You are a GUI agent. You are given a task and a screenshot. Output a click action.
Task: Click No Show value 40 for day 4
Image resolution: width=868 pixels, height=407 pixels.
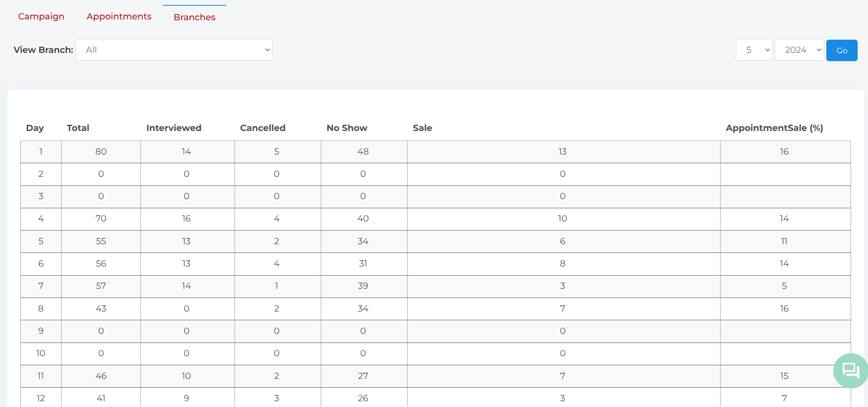pos(363,219)
